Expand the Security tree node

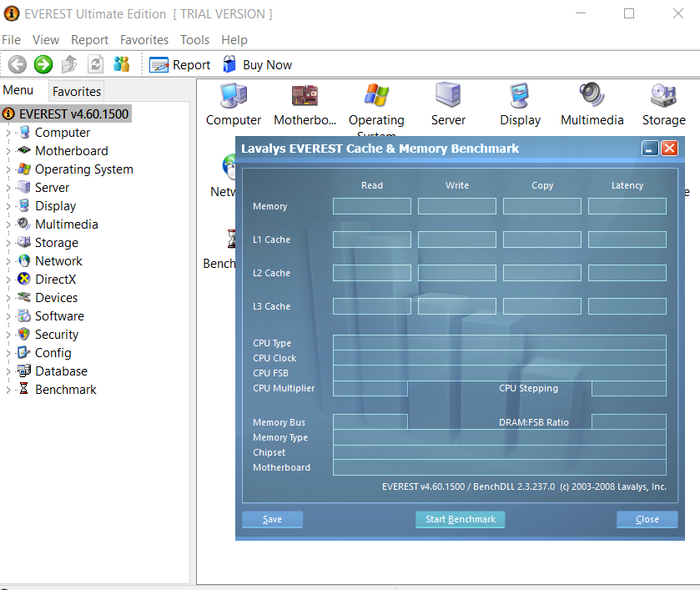[x=8, y=335]
